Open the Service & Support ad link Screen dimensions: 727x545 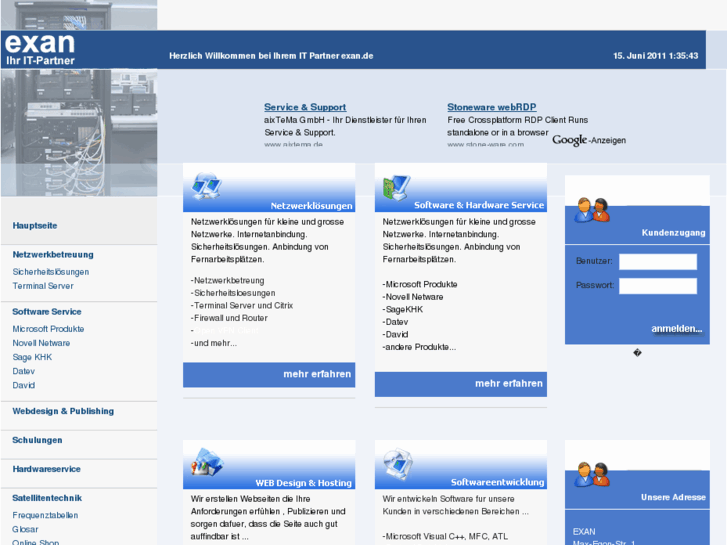coord(305,107)
